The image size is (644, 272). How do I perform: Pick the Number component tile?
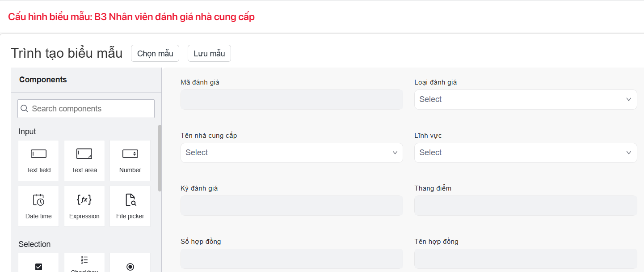pyautogui.click(x=130, y=160)
